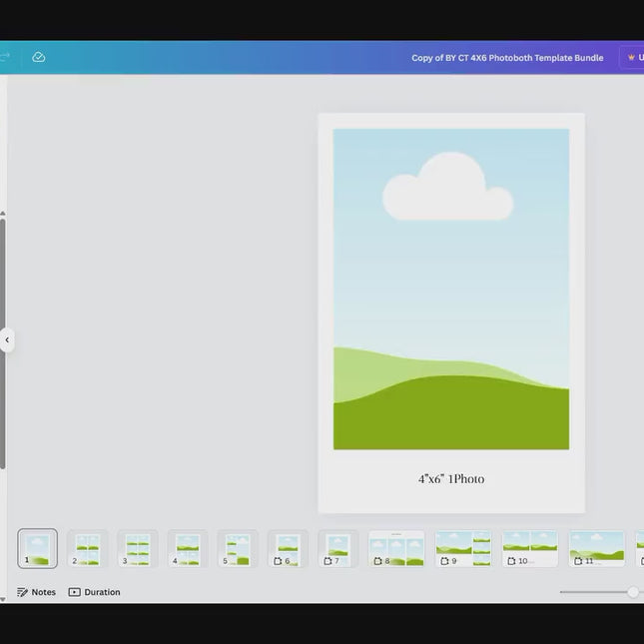Click the zoom slider handle
644x644 pixels.
point(633,592)
